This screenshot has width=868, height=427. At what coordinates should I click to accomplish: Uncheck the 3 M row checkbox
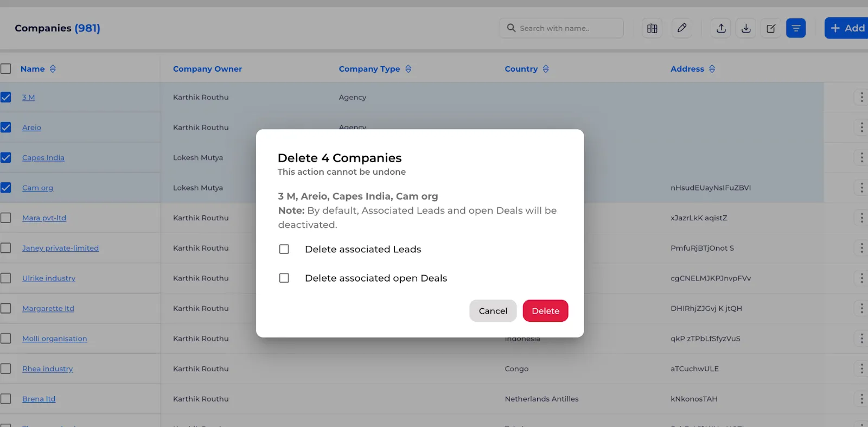point(5,98)
